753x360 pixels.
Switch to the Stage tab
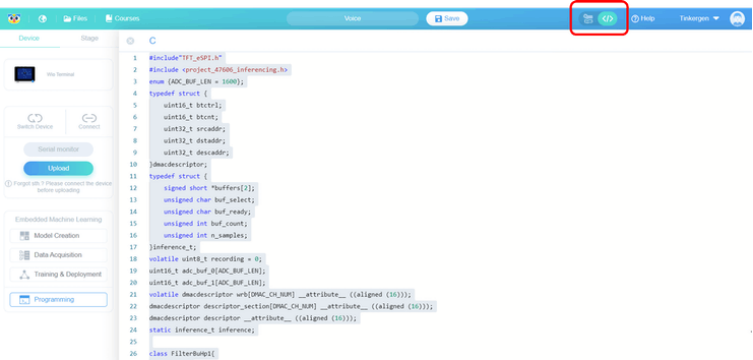[89, 38]
